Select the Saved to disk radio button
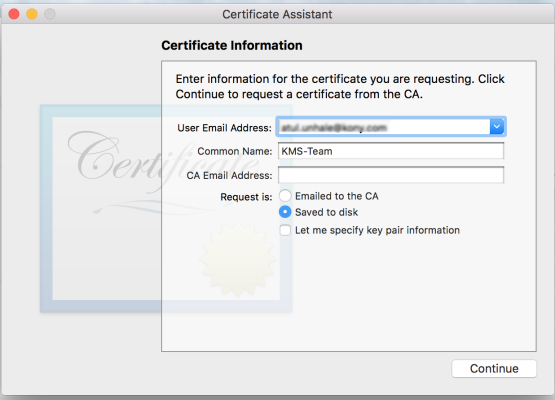 285,212
